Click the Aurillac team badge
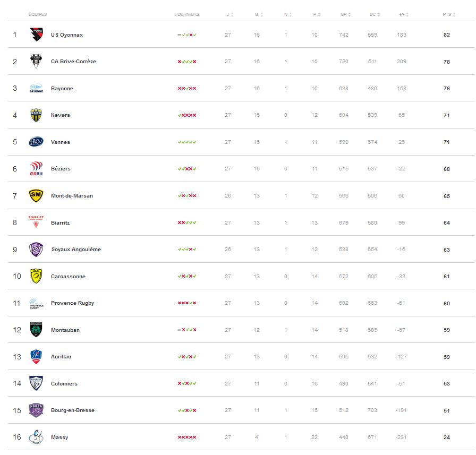476x455 pixels. click(36, 357)
